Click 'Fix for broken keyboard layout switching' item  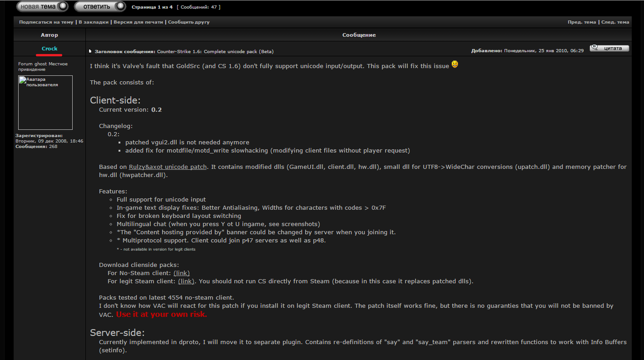(179, 216)
